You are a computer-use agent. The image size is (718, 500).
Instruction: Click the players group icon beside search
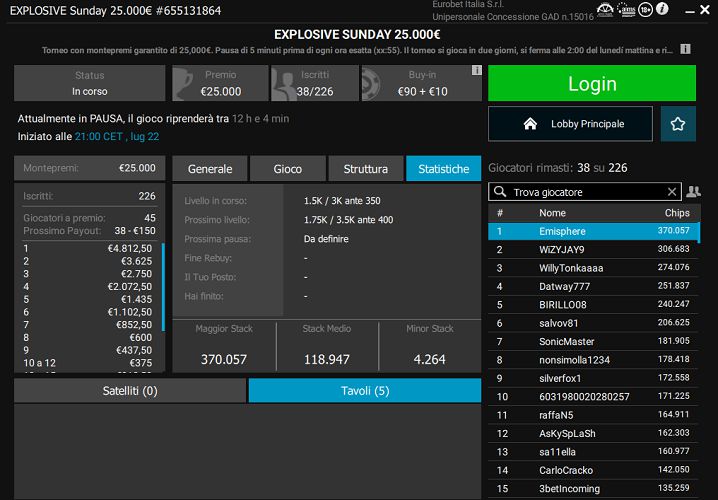pyautogui.click(x=693, y=191)
